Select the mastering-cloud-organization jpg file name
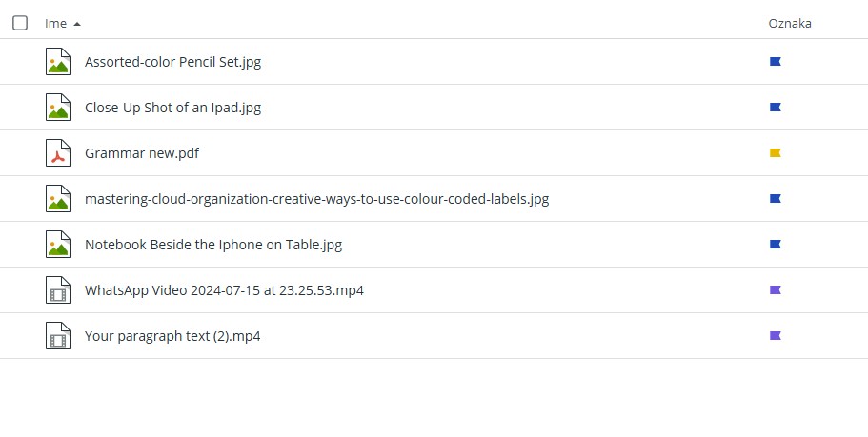This screenshot has height=437, width=868. 316,199
